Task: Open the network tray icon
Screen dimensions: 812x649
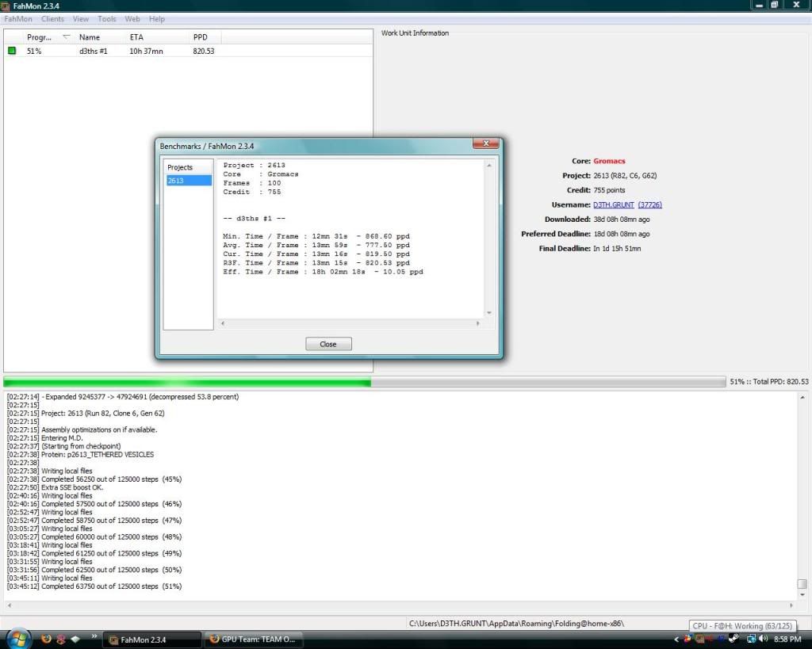Action: 751,639
